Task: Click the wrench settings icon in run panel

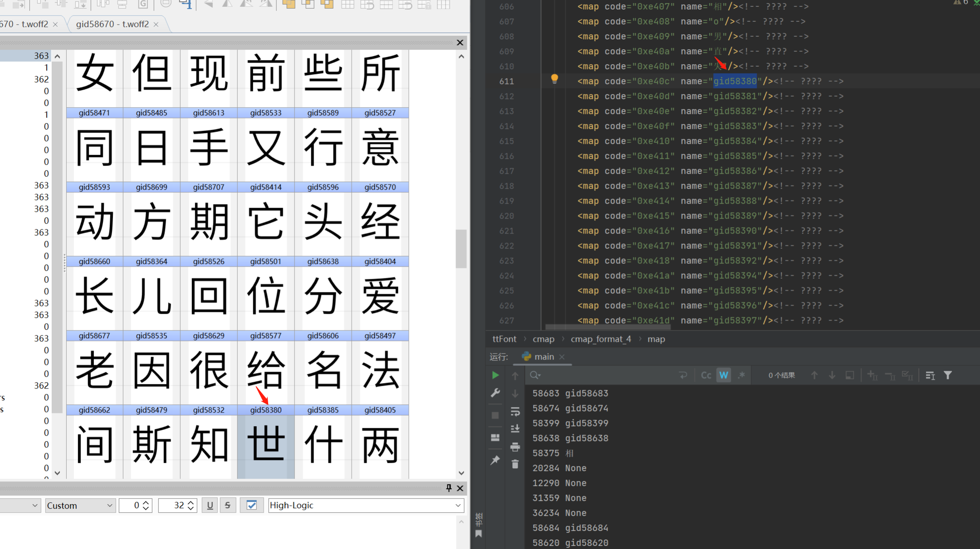Action: coord(495,393)
